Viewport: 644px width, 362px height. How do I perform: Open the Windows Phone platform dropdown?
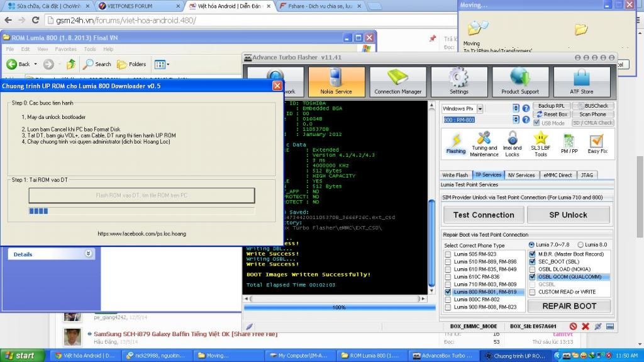click(x=480, y=108)
